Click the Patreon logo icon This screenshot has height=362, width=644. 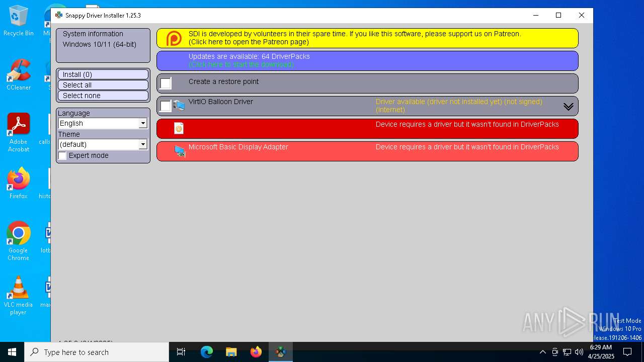pyautogui.click(x=174, y=38)
